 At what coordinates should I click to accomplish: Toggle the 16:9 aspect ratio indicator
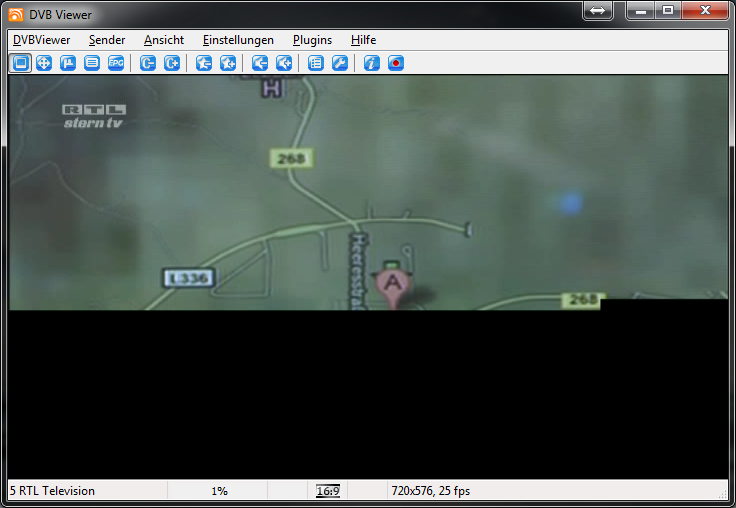pos(328,491)
